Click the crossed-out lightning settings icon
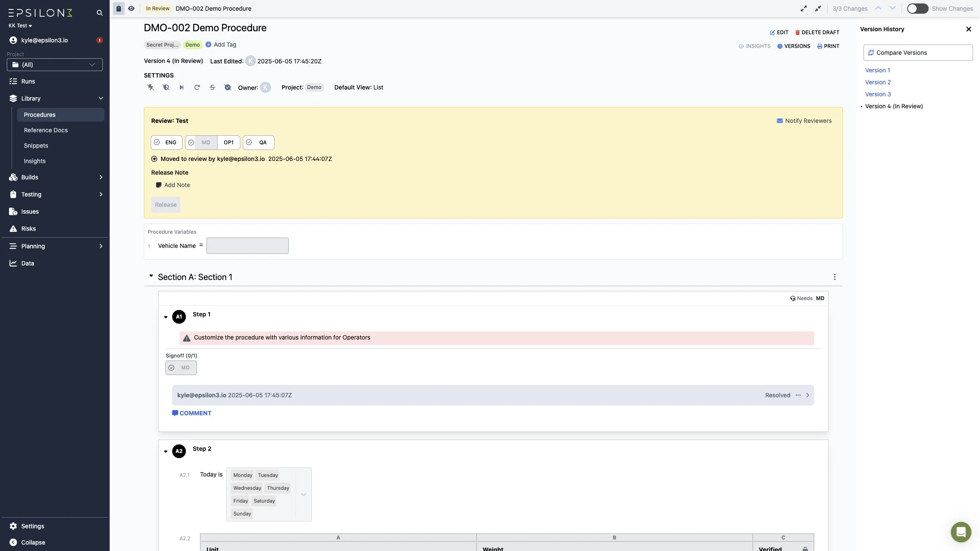The height and width of the screenshot is (551, 980). [151, 87]
